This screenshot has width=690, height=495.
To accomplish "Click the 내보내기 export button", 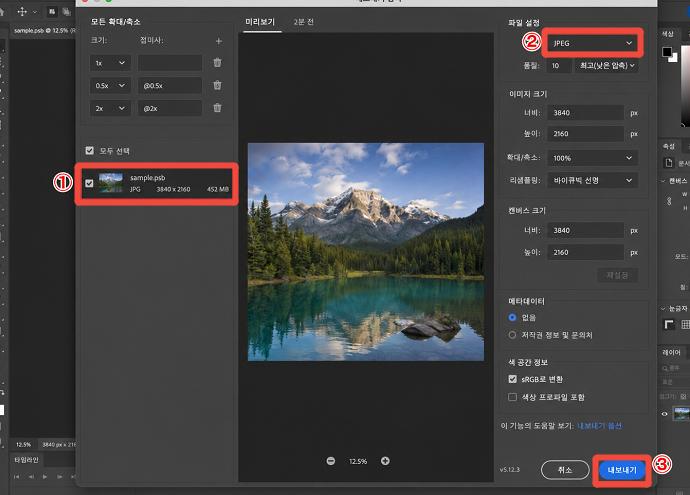I will point(622,470).
